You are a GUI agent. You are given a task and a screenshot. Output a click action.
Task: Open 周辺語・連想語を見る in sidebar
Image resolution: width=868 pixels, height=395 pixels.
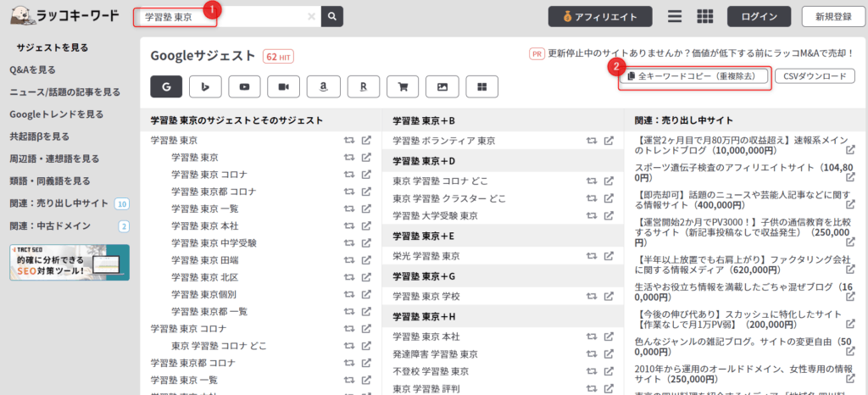tap(54, 159)
